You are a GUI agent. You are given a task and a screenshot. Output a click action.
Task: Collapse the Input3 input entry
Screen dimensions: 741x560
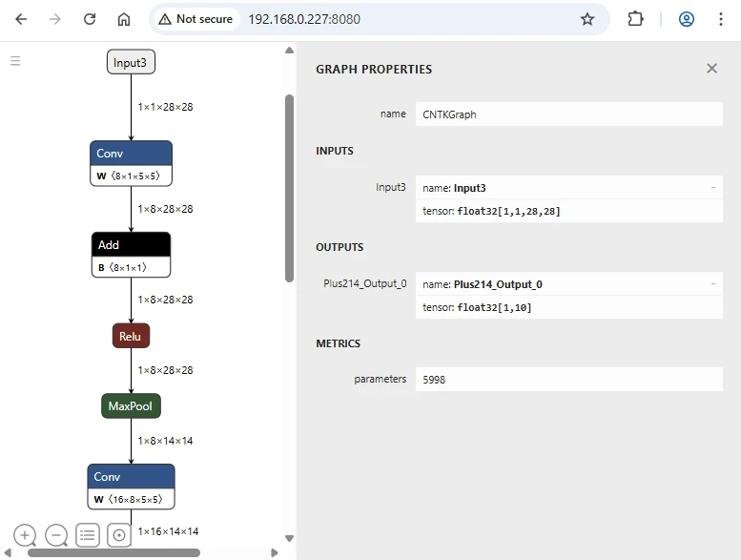pyautogui.click(x=712, y=188)
